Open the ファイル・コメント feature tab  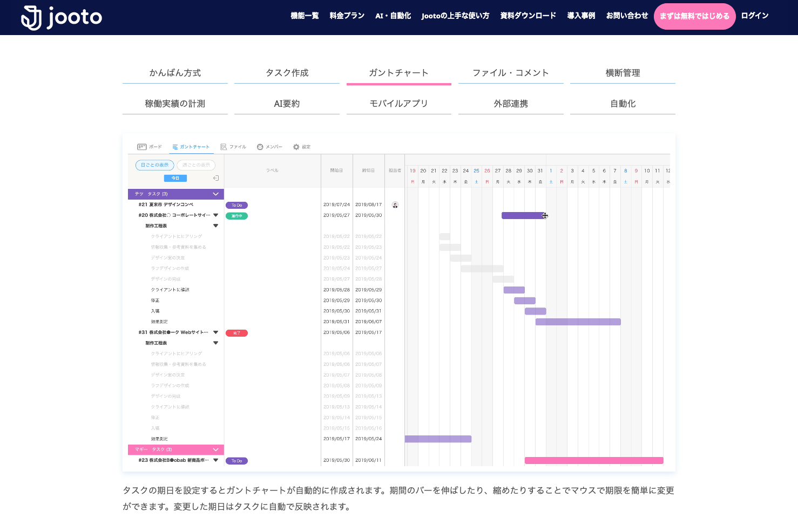(511, 73)
